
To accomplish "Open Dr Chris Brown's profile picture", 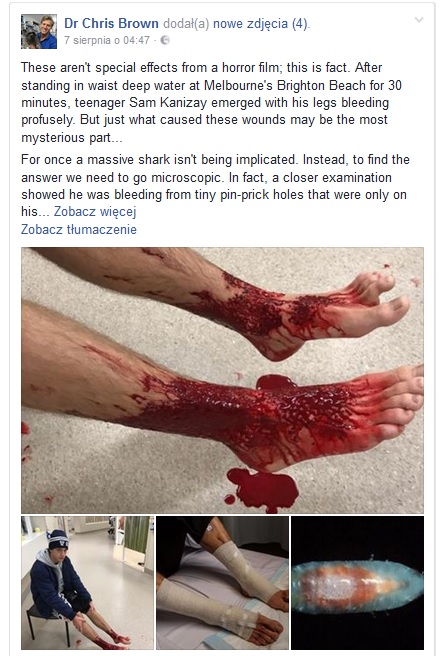I will (x=39, y=31).
